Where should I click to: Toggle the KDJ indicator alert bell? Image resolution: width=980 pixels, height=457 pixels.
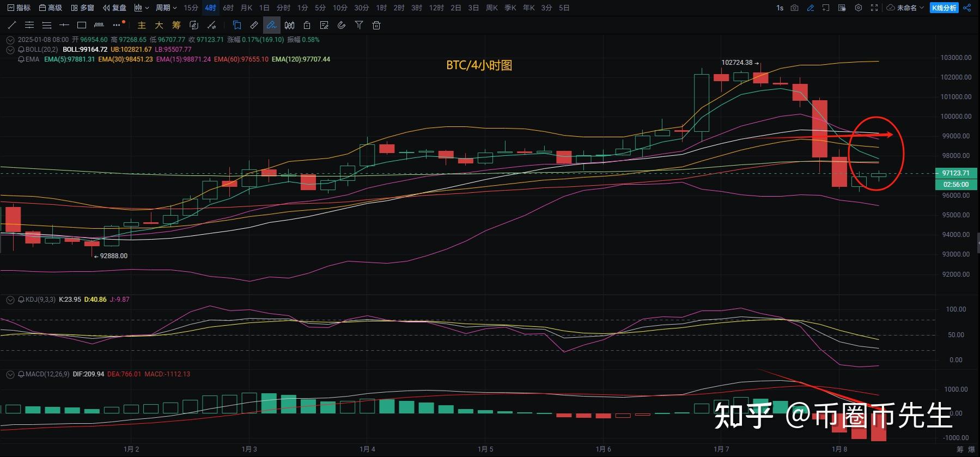pos(21,300)
